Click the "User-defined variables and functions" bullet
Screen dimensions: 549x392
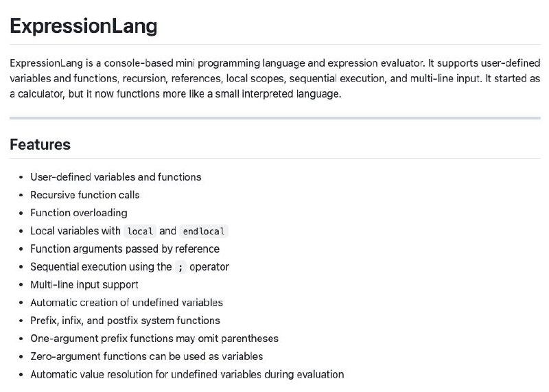coord(115,177)
